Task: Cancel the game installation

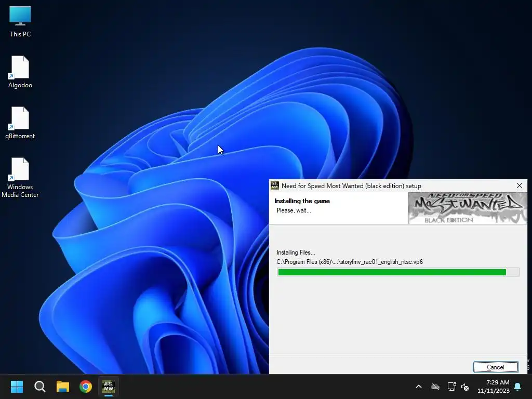Action: 496,367
